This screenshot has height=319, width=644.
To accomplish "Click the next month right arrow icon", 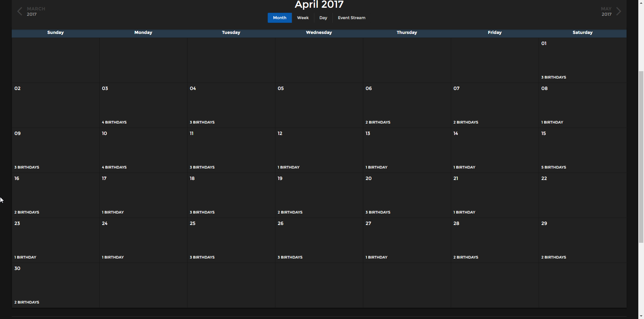I will pyautogui.click(x=619, y=11).
